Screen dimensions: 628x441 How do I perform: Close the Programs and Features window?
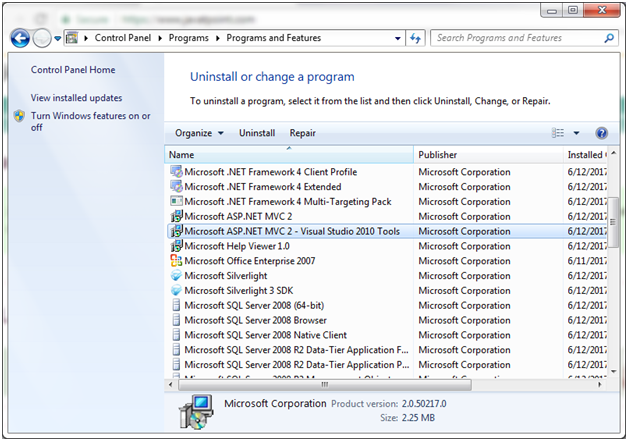click(602, 10)
